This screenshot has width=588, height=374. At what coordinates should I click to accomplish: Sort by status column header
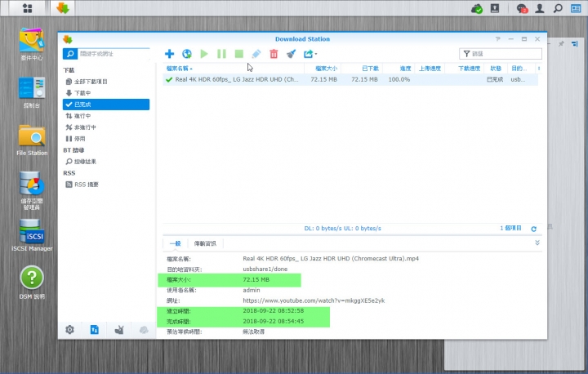tap(495, 69)
